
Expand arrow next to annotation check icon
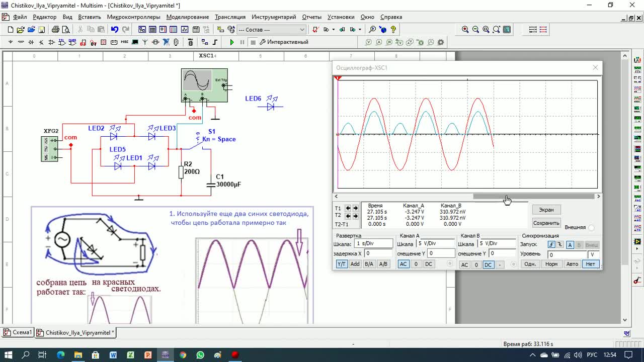click(x=333, y=29)
